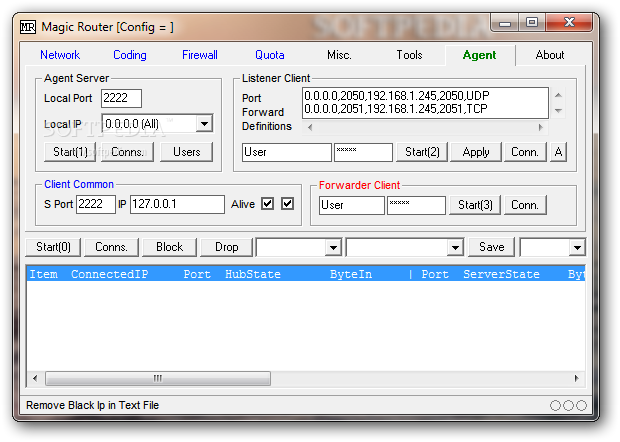Click the HubState column header
Image resolution: width=620 pixels, height=442 pixels.
[x=253, y=274]
